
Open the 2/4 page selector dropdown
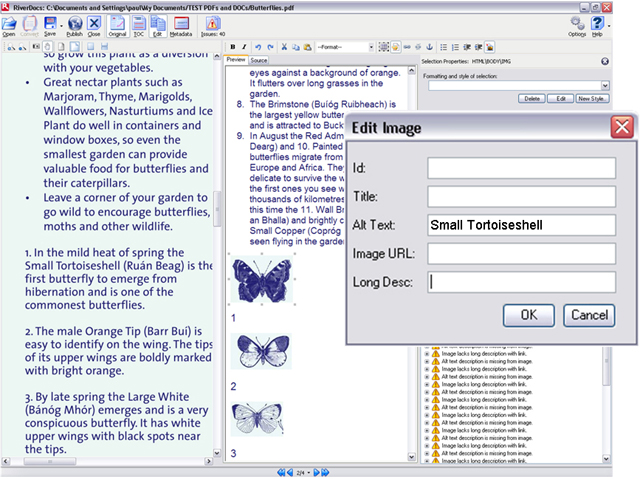[309, 473]
